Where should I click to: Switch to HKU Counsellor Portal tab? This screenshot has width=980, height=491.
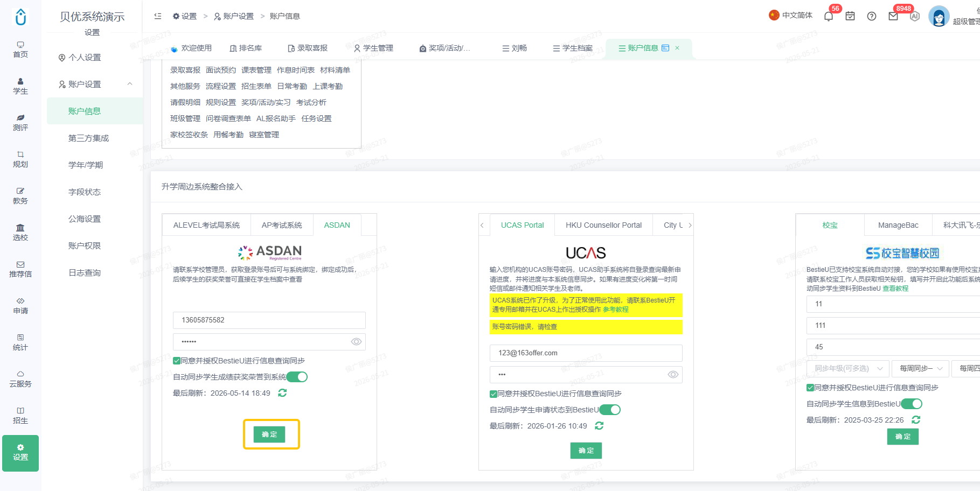603,225
